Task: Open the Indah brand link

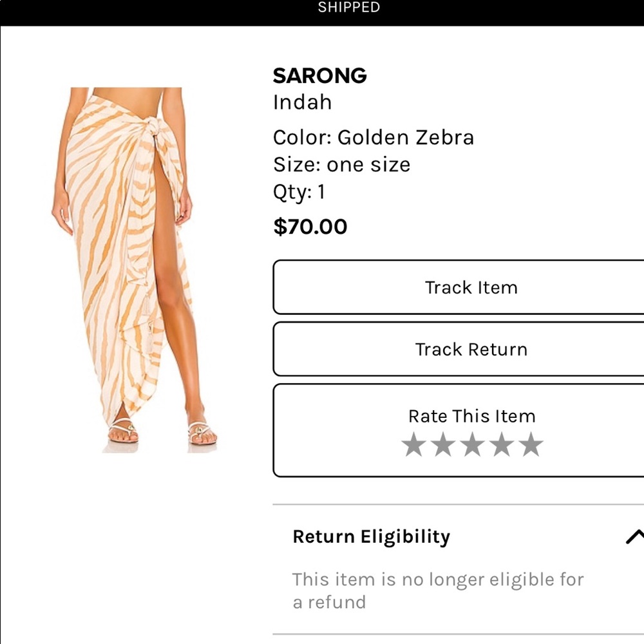Action: point(302,102)
